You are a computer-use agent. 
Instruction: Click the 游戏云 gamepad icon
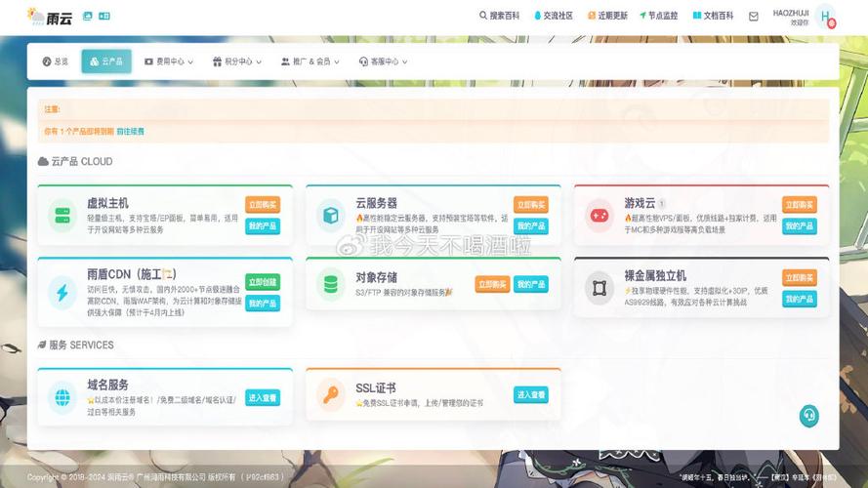599,216
